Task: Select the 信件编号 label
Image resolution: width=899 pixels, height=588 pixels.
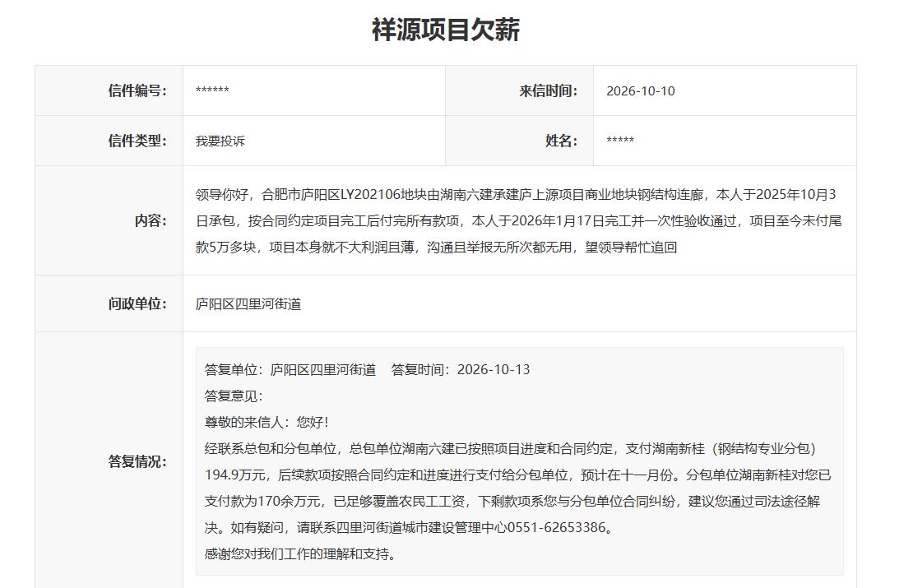Action: [x=137, y=90]
